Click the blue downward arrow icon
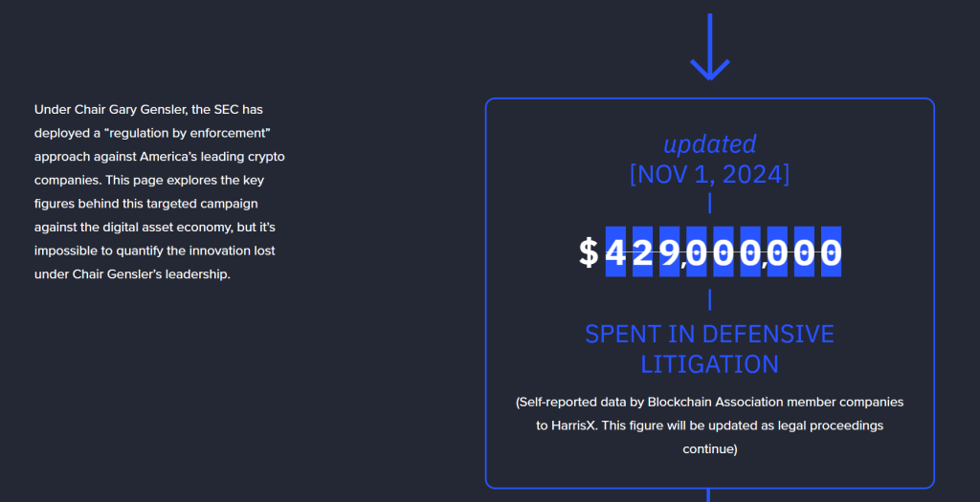The image size is (980, 502). tap(709, 48)
